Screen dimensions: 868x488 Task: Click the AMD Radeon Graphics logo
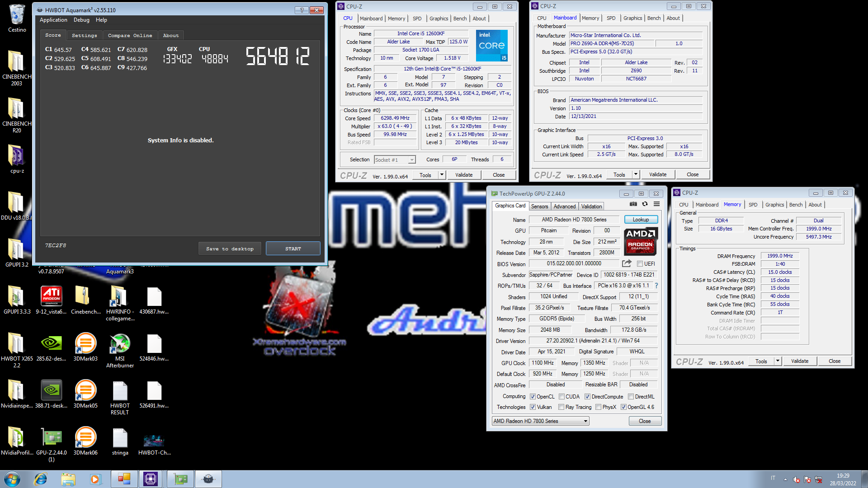[641, 242]
